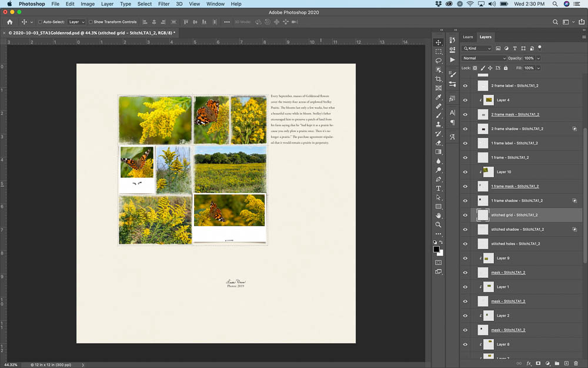
Task: Hide the stitched holes layer
Action: pos(465,244)
